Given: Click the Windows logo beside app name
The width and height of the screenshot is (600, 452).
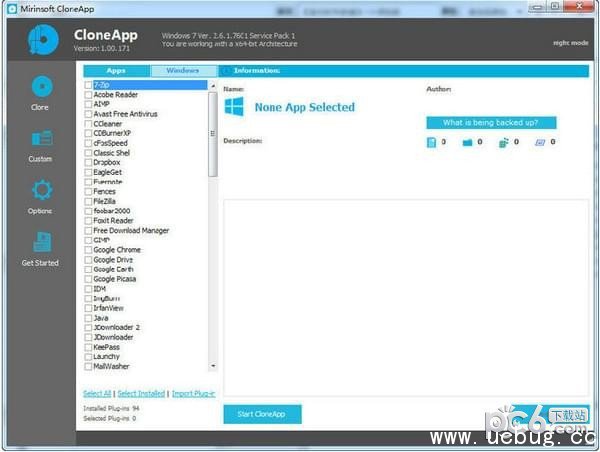Looking at the screenshot, I should pyautogui.click(x=234, y=106).
